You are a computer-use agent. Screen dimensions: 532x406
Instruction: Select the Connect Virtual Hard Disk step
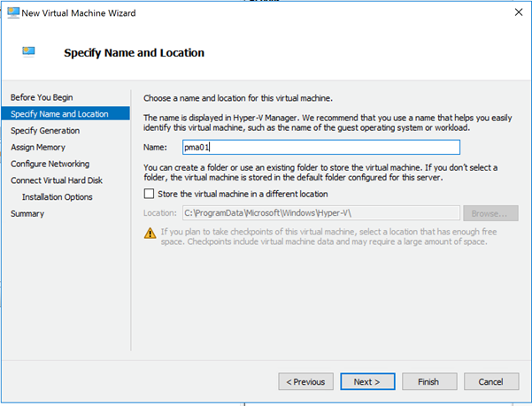tap(57, 180)
